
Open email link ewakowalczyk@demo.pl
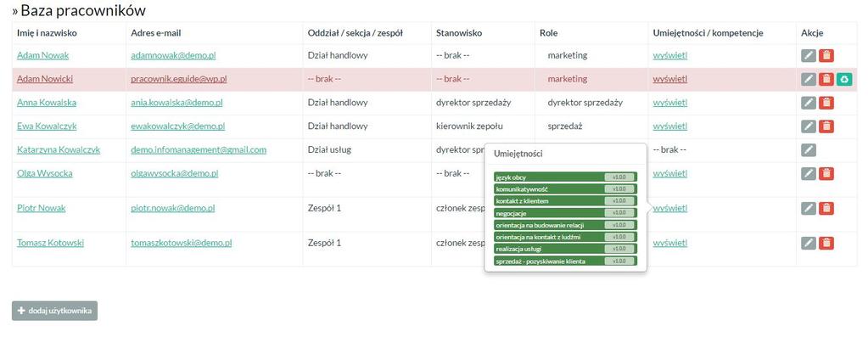(177, 126)
